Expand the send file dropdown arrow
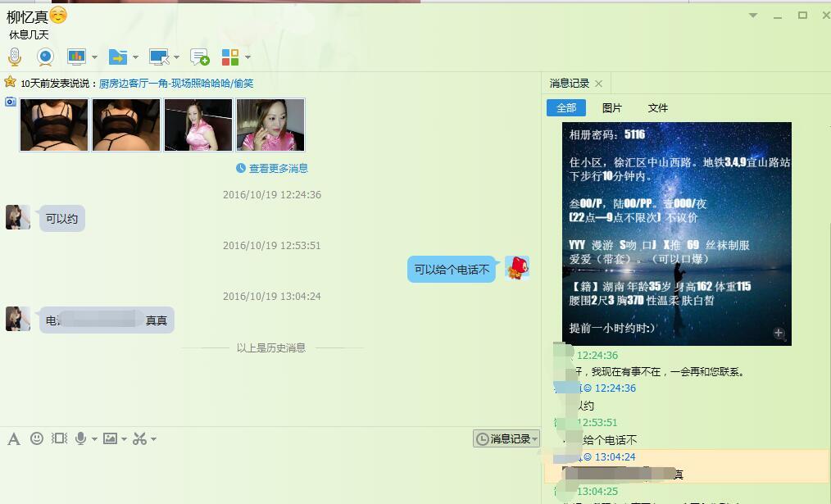 (136, 57)
